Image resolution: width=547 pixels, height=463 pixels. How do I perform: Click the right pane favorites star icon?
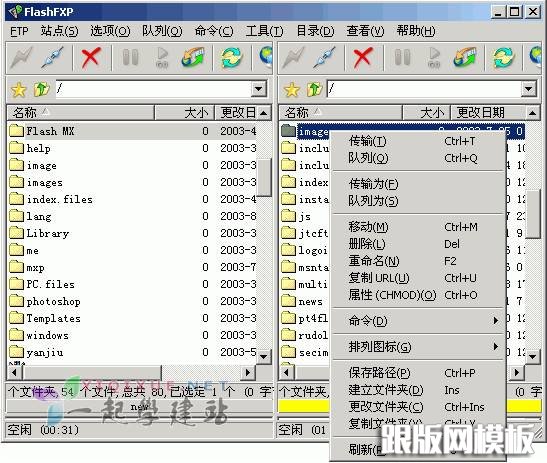tap(291, 90)
